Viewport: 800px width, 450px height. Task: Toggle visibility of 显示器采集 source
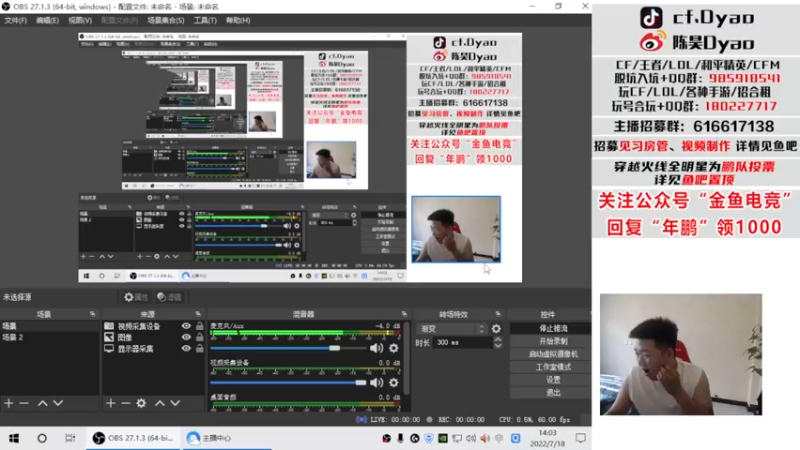186,349
